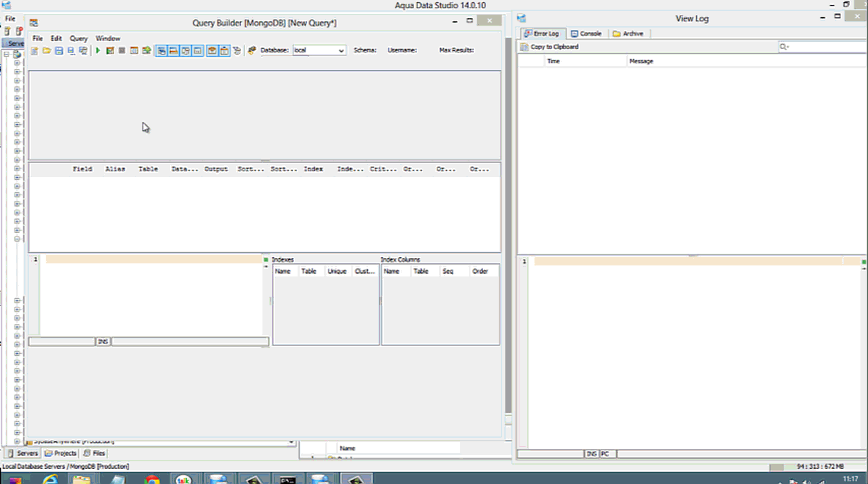Open the File menu in Query Builder

pyautogui.click(x=38, y=39)
